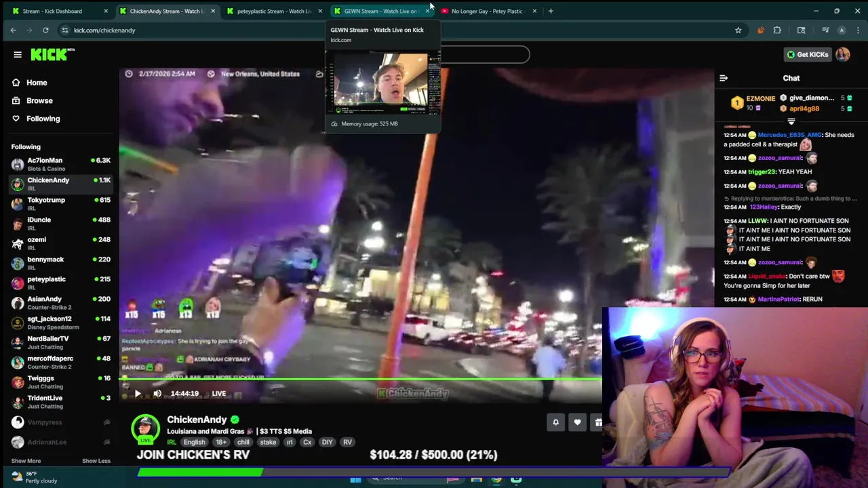
Task: Gift subs with gift icon
Action: click(x=597, y=422)
